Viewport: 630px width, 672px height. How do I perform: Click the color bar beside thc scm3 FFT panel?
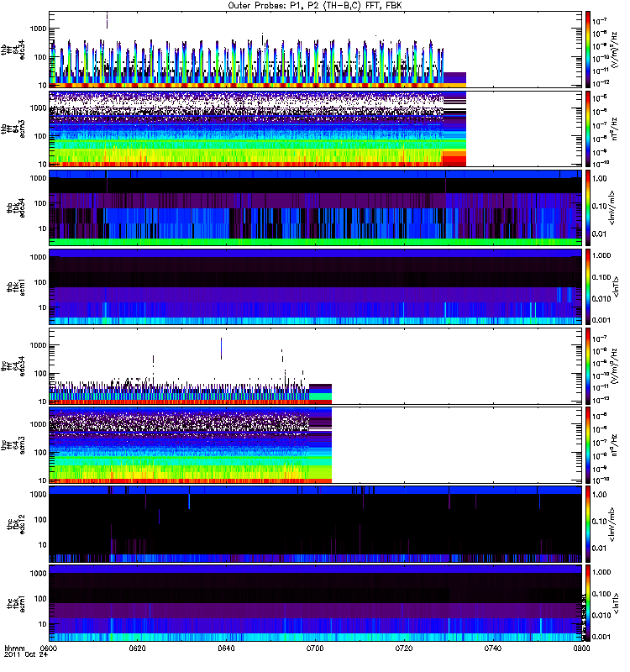point(588,445)
